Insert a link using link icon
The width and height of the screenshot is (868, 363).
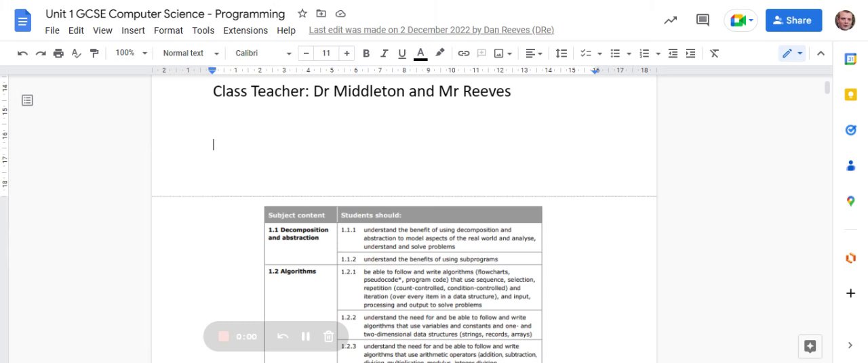(464, 53)
